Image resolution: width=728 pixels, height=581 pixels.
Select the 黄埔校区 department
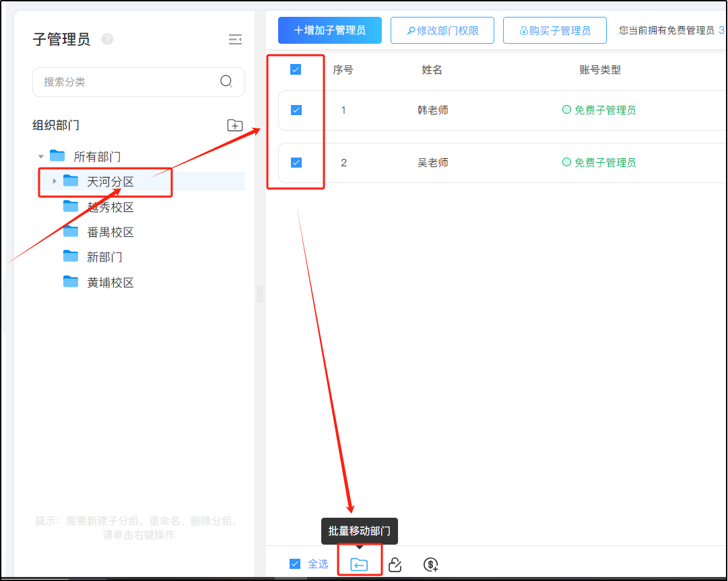coord(110,283)
